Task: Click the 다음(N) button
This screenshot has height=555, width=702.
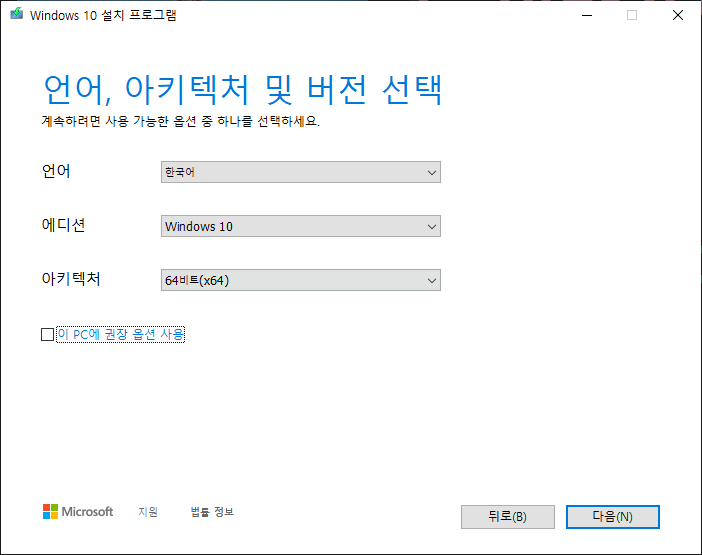Action: tap(612, 517)
